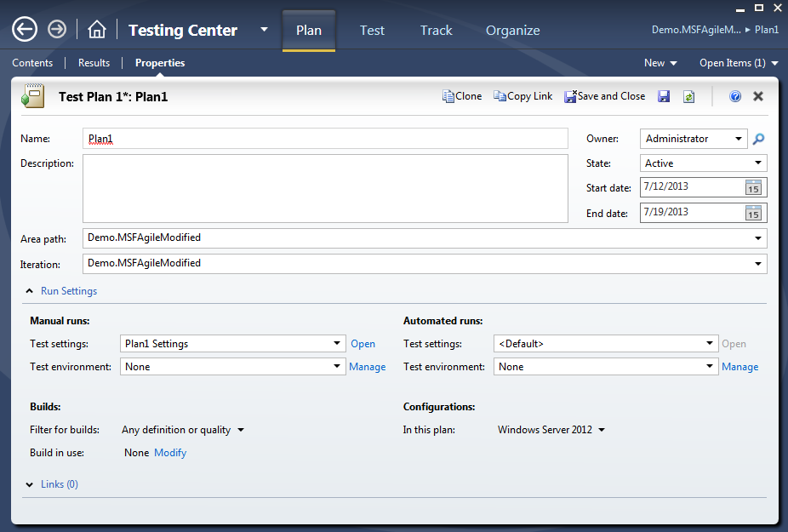Switch to the Track tab
Screen dimensions: 788x532
pos(436,30)
